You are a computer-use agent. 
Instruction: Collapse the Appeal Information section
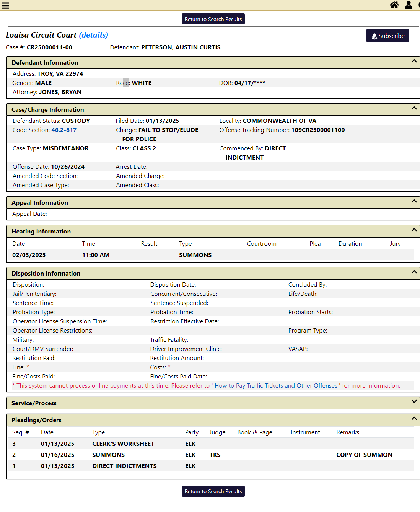(414, 201)
